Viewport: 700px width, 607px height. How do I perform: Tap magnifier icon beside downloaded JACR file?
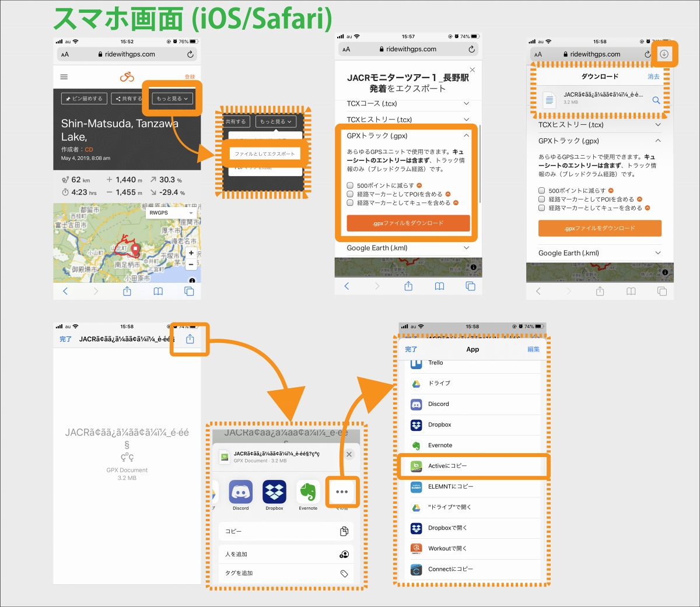click(656, 100)
